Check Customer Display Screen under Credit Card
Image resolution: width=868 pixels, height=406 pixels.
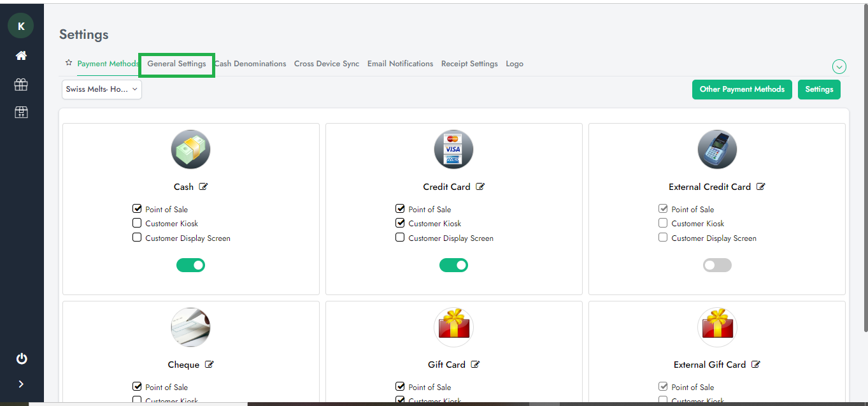[x=400, y=238]
